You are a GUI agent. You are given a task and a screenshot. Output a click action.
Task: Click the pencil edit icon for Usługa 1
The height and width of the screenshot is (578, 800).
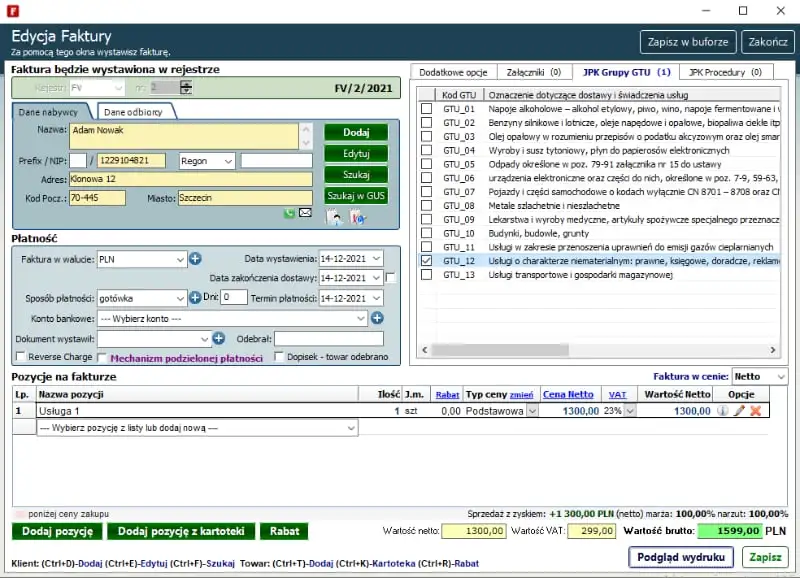tap(739, 410)
